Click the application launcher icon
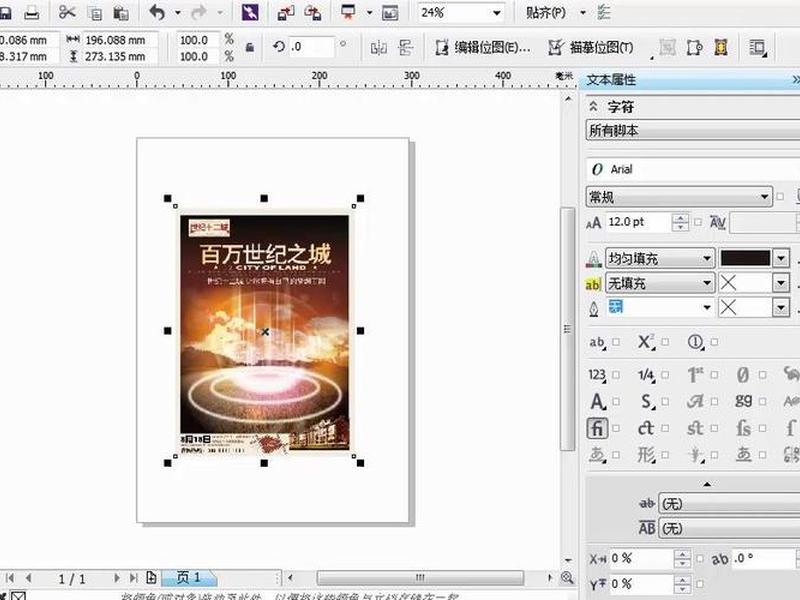 pos(348,12)
